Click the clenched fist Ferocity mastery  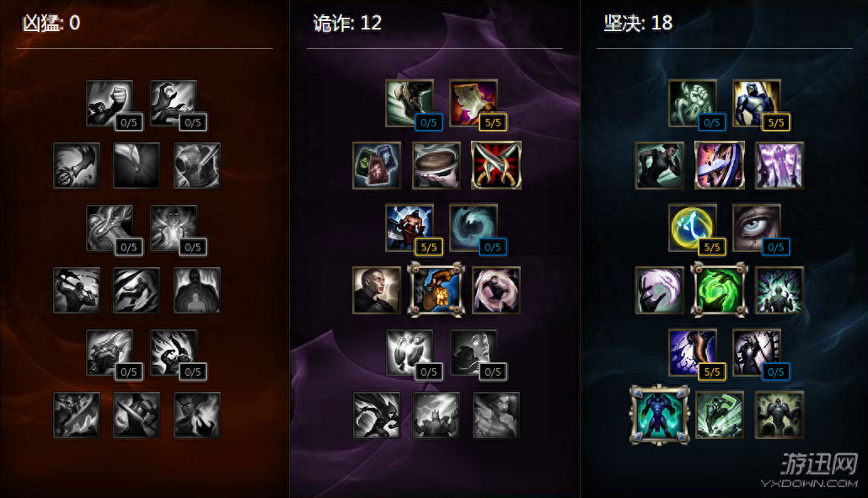point(110,104)
